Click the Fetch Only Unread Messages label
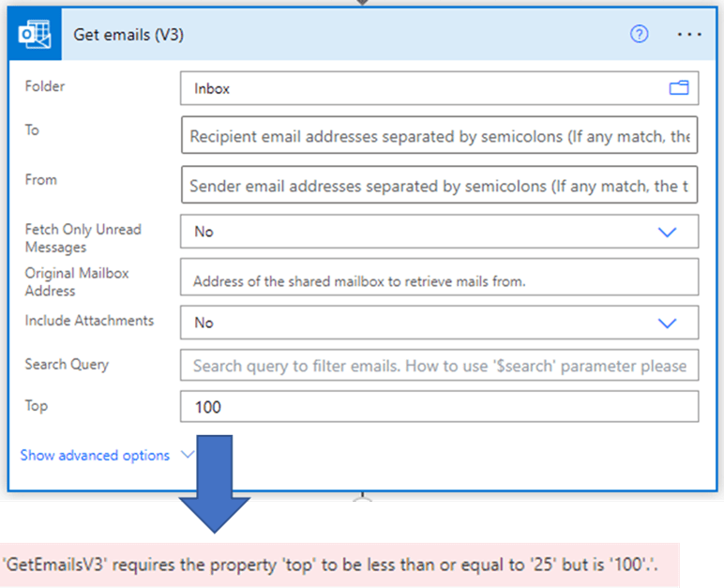Viewport: 724px width, 588px height. pos(83,238)
